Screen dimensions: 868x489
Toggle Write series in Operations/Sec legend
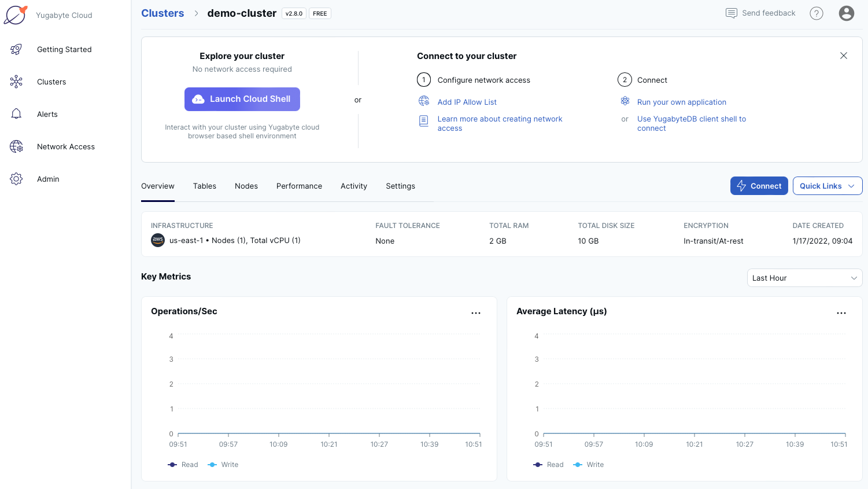tap(223, 465)
